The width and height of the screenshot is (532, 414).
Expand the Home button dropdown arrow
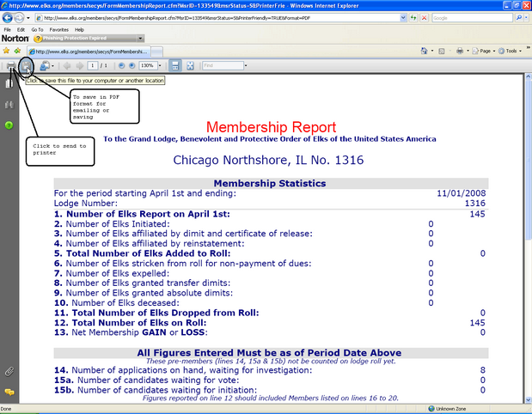coord(432,52)
